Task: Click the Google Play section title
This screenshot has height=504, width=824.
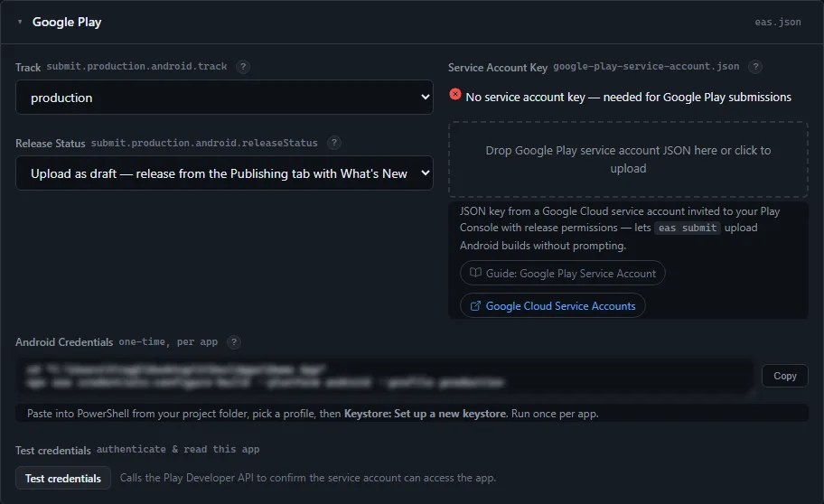Action: pyautogui.click(x=67, y=22)
